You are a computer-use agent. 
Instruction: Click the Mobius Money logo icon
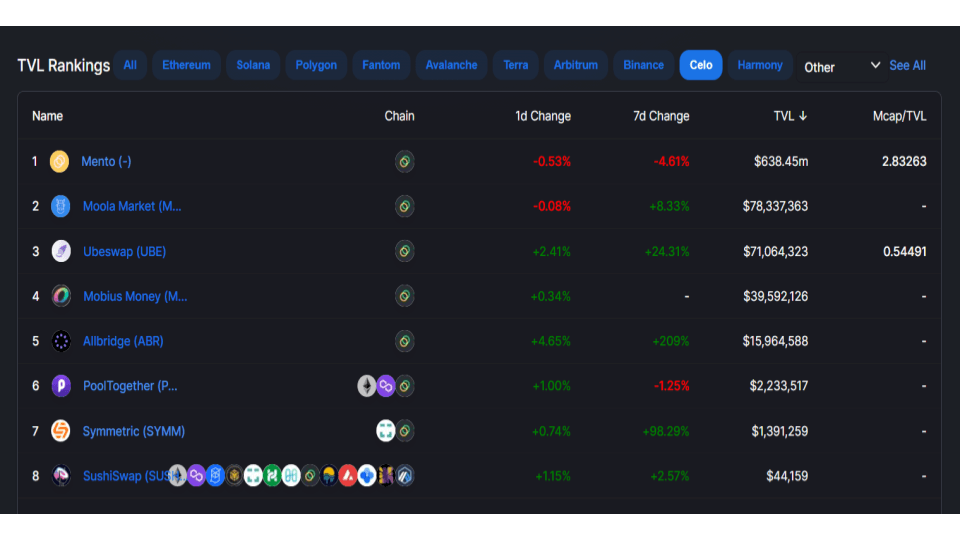click(x=61, y=296)
